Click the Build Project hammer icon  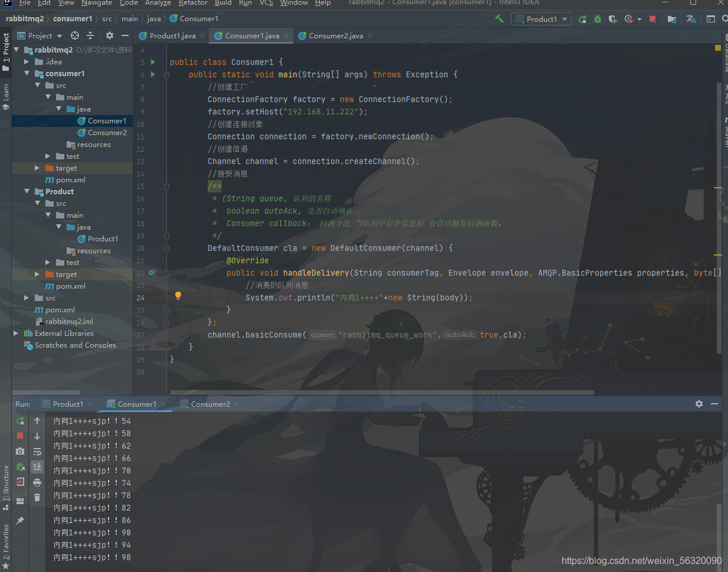click(500, 19)
